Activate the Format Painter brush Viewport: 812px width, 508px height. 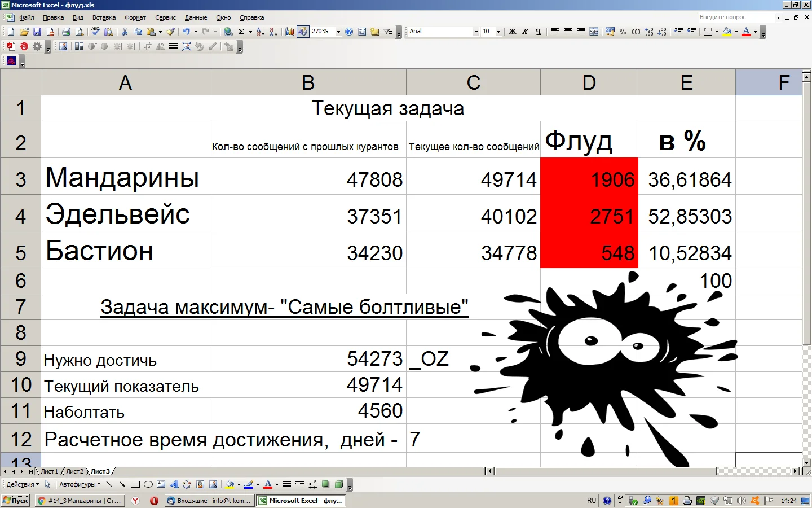[171, 32]
